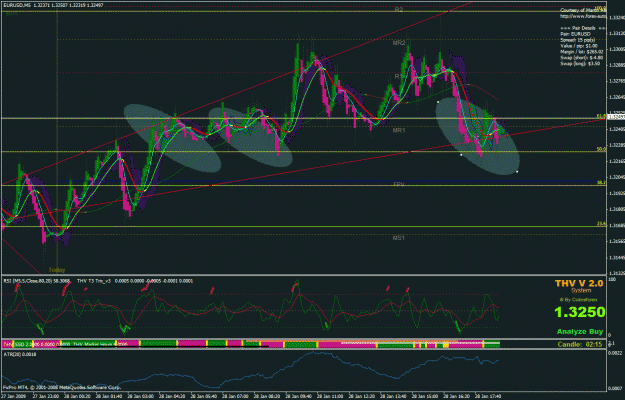Image resolution: width=625 pixels, height=400 pixels.
Task: Click the 'ATR(20) 0.0018' indicator label
Action: [20, 354]
